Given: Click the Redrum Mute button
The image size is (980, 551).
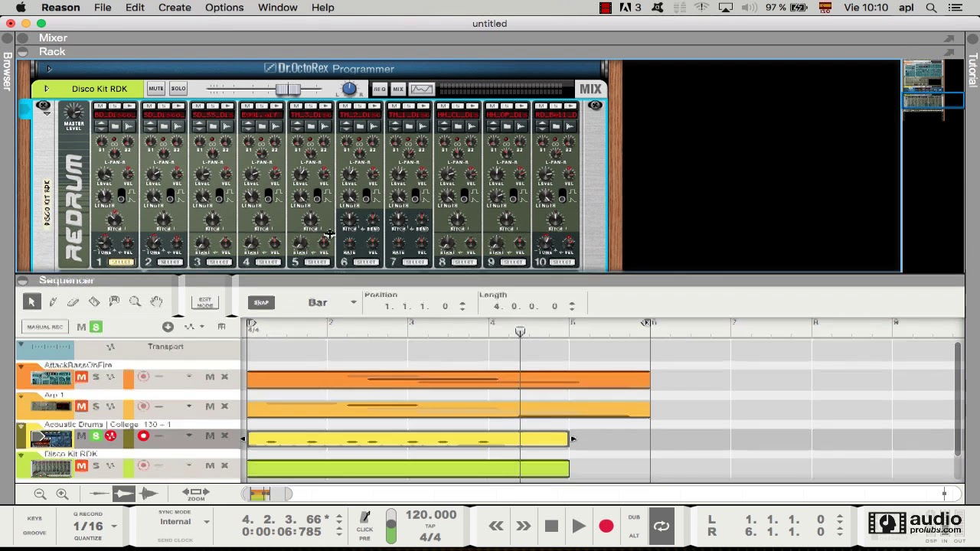Looking at the screenshot, I should pos(155,89).
